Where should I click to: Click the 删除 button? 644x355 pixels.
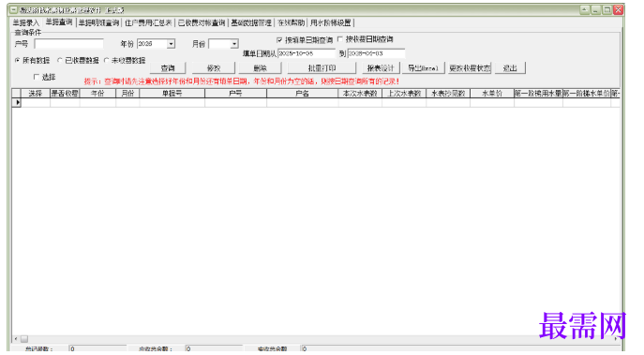click(260, 68)
